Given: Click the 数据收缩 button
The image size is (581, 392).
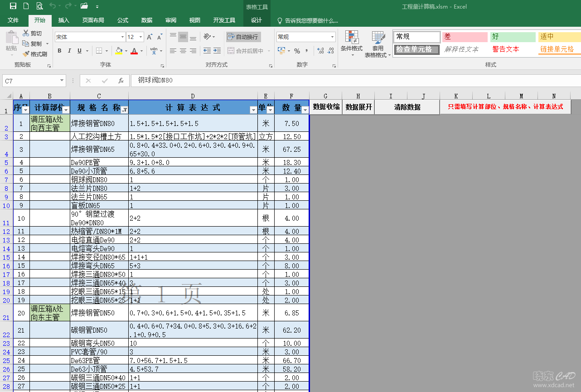Looking at the screenshot, I should pyautogui.click(x=326, y=107).
